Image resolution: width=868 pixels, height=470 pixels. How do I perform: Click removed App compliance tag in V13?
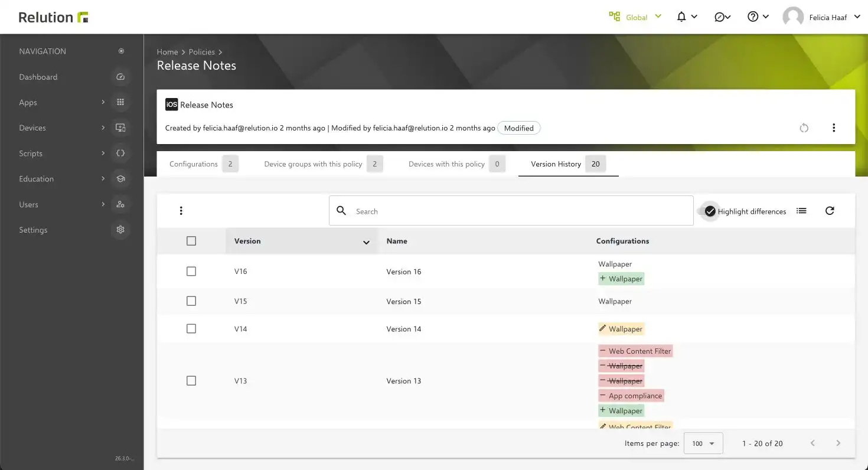point(631,396)
